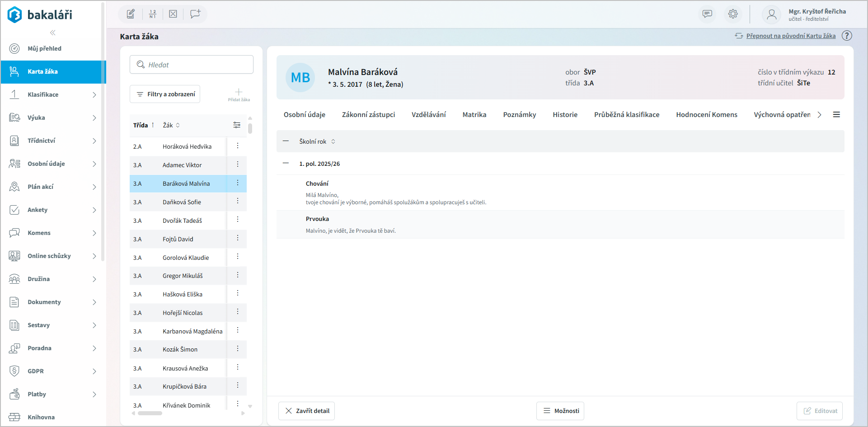868x427 pixels.
Task: Click the student list vertical scrollbar
Action: click(250, 128)
